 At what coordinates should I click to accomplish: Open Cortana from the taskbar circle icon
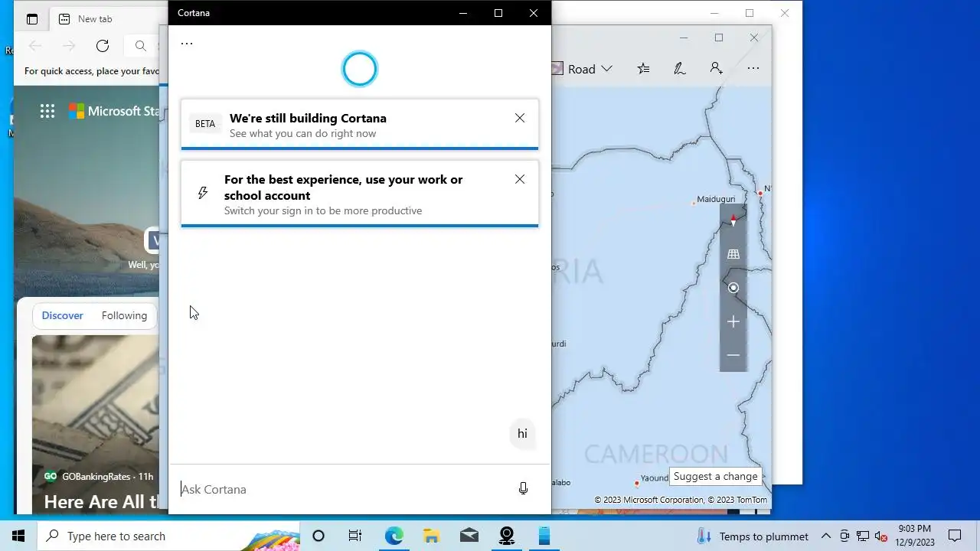click(x=318, y=536)
